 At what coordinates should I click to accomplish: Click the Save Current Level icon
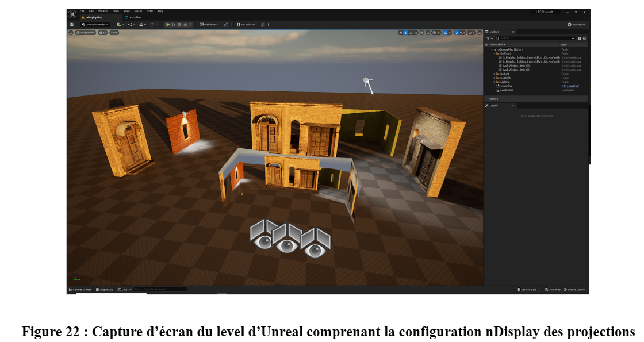click(x=71, y=24)
